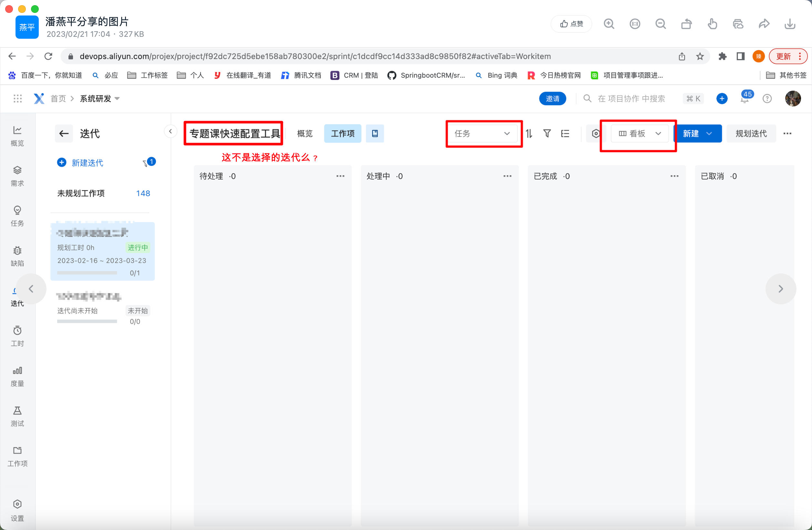The height and width of the screenshot is (530, 812).
Task: Open the 其他书签 folder
Action: tap(786, 76)
